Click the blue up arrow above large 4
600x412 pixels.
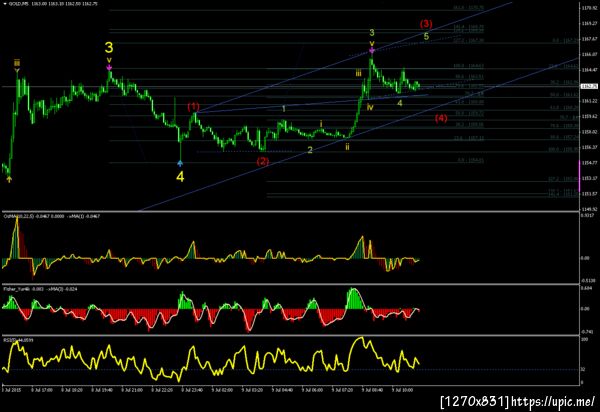tap(180, 163)
